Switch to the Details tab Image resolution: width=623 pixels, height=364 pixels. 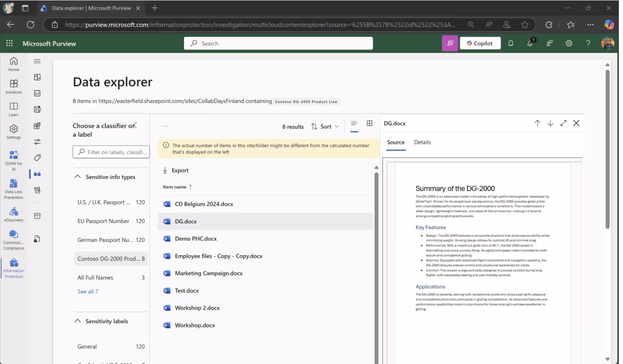point(422,142)
